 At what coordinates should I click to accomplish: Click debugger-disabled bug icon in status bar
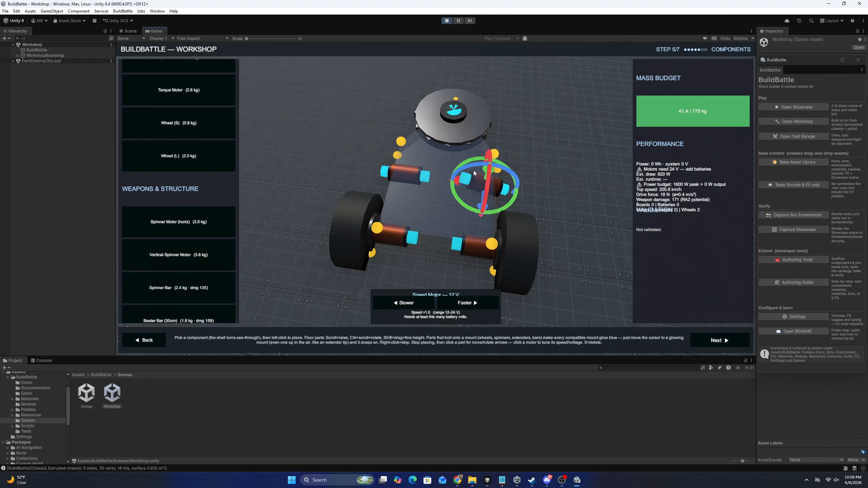click(846, 468)
